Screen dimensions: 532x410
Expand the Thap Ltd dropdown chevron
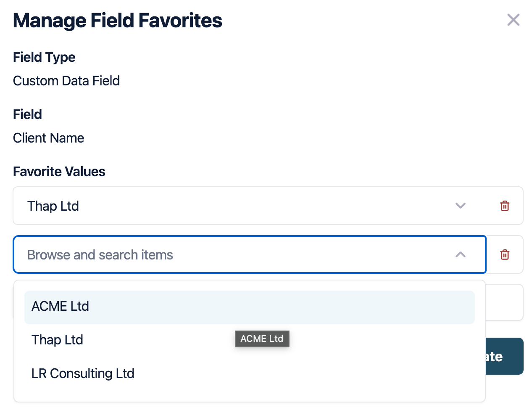[461, 206]
